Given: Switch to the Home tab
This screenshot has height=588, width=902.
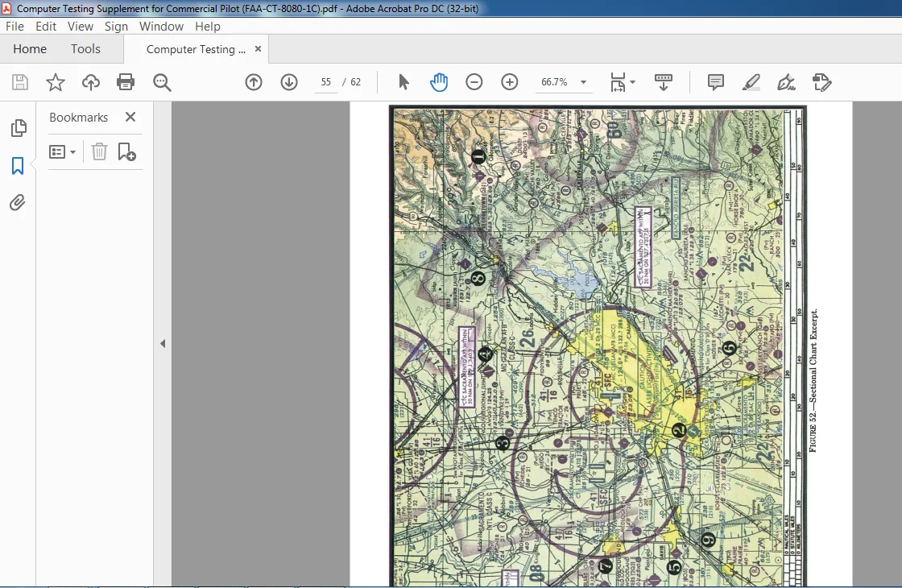Looking at the screenshot, I should [30, 49].
